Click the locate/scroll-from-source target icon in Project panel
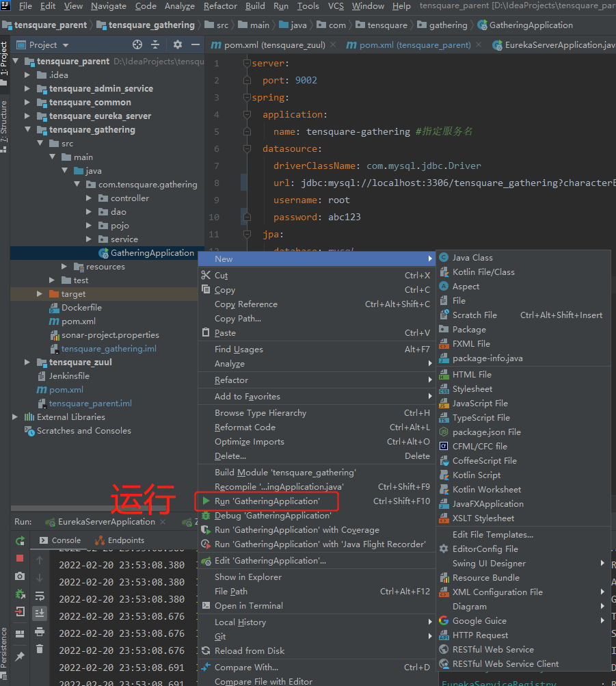 137,44
